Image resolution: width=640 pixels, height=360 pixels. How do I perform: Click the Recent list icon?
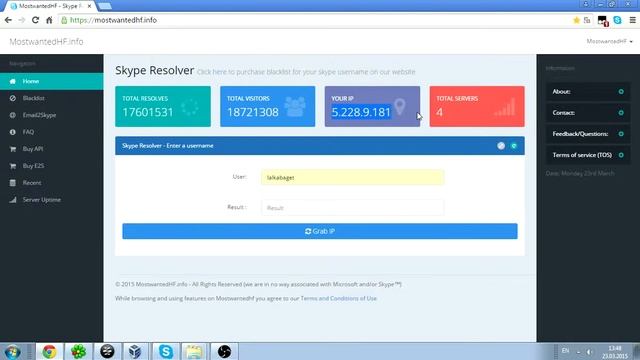pyautogui.click(x=13, y=183)
